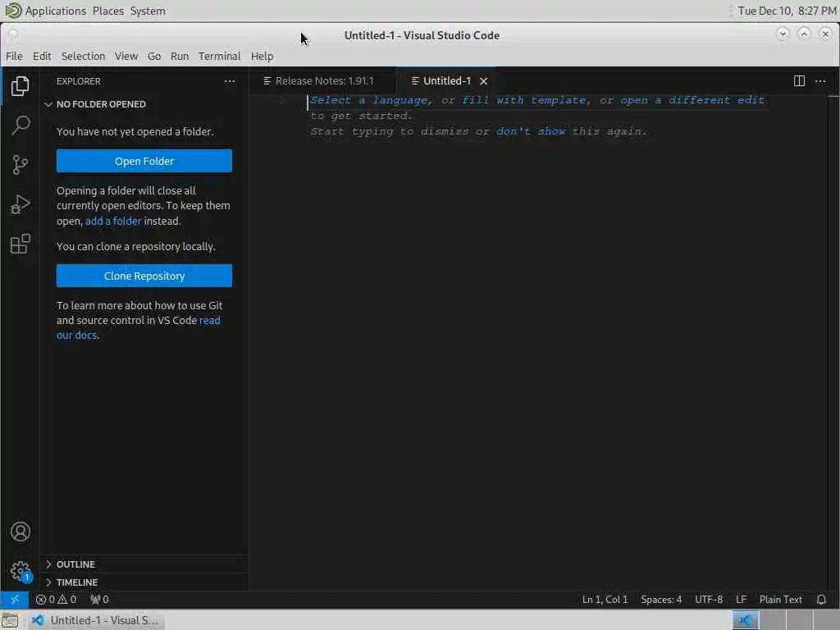
Task: Expand the Outline section
Action: (144, 564)
